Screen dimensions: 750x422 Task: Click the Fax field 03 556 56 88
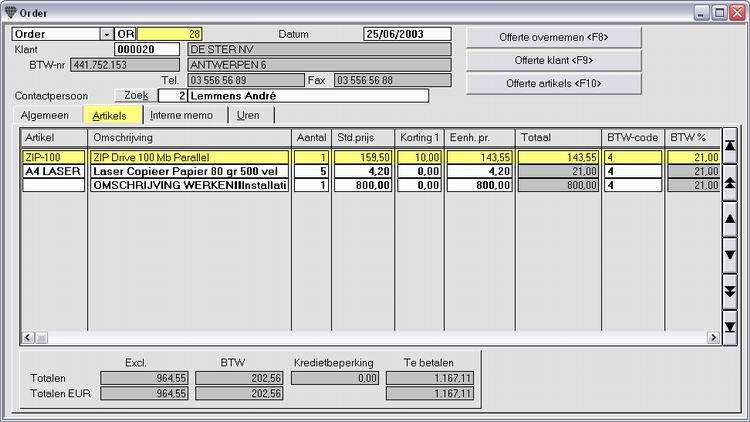(392, 80)
